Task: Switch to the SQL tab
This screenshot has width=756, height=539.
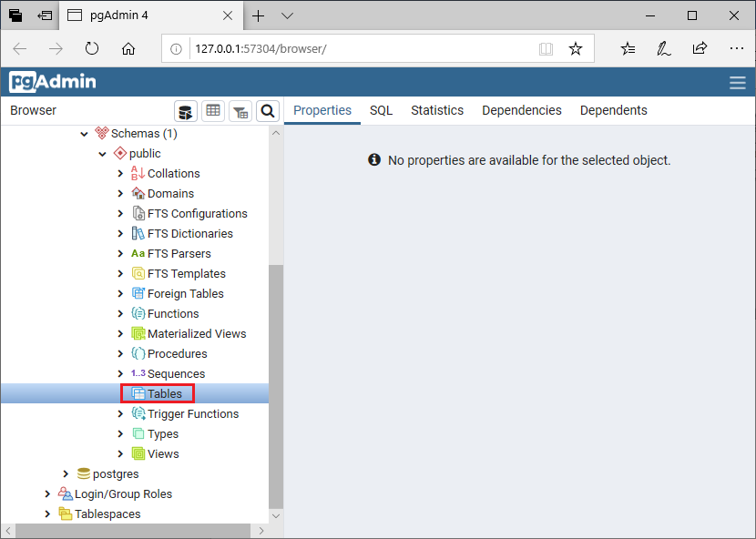Action: click(381, 109)
